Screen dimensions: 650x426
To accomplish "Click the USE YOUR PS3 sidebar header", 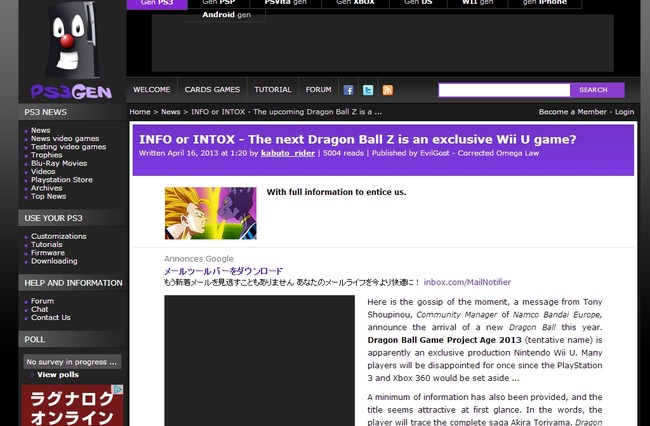I will point(72,218).
